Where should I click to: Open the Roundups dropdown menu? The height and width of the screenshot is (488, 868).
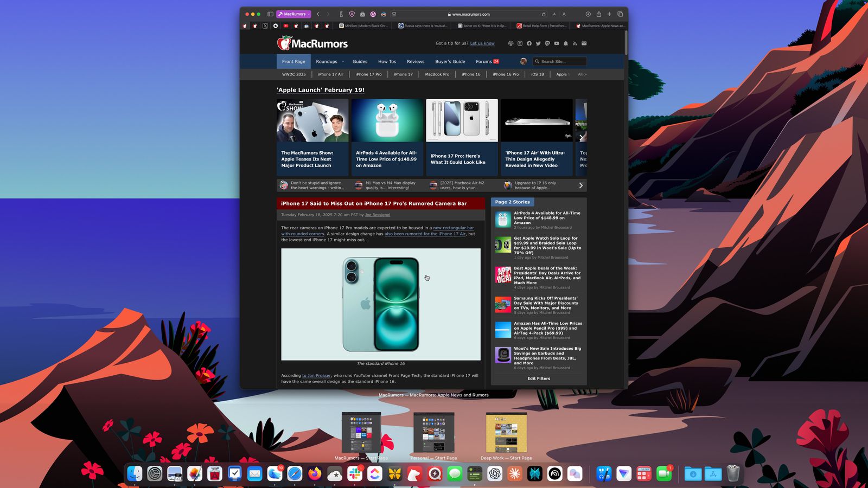328,61
